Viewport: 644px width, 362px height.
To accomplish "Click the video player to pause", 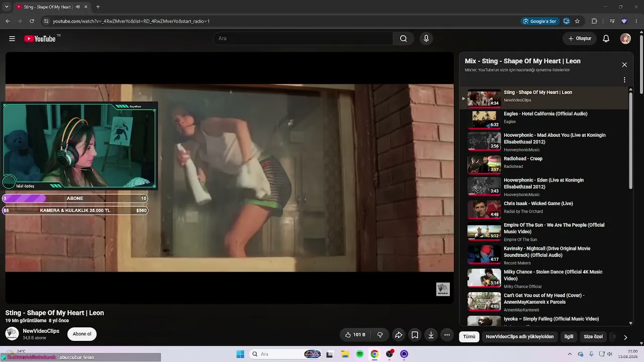I will pyautogui.click(x=229, y=178).
